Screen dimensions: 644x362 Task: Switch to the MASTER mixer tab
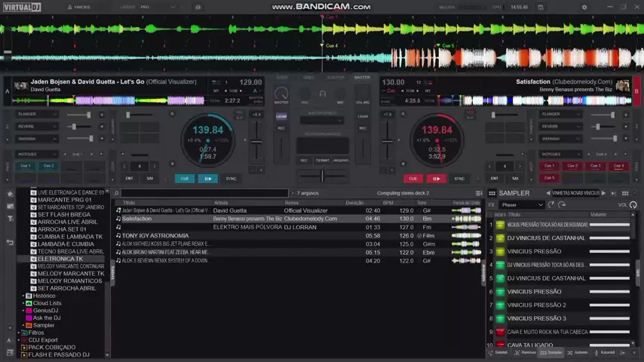tap(362, 78)
